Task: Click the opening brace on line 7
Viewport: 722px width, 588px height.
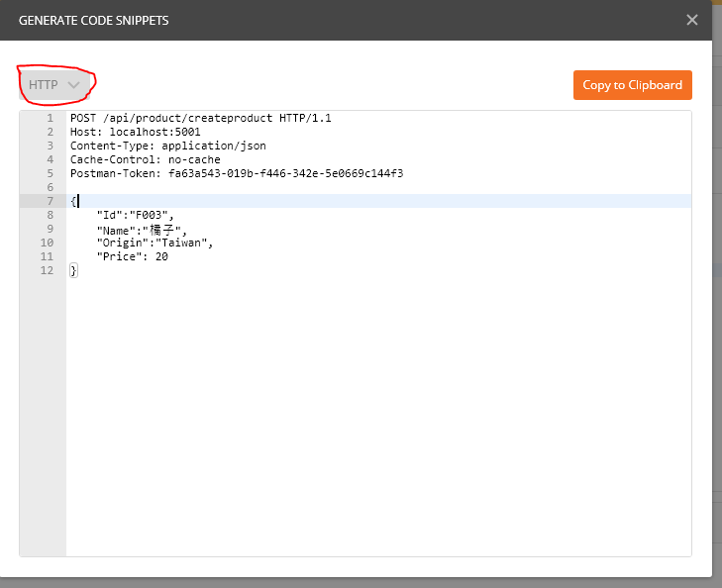Action: pos(73,201)
